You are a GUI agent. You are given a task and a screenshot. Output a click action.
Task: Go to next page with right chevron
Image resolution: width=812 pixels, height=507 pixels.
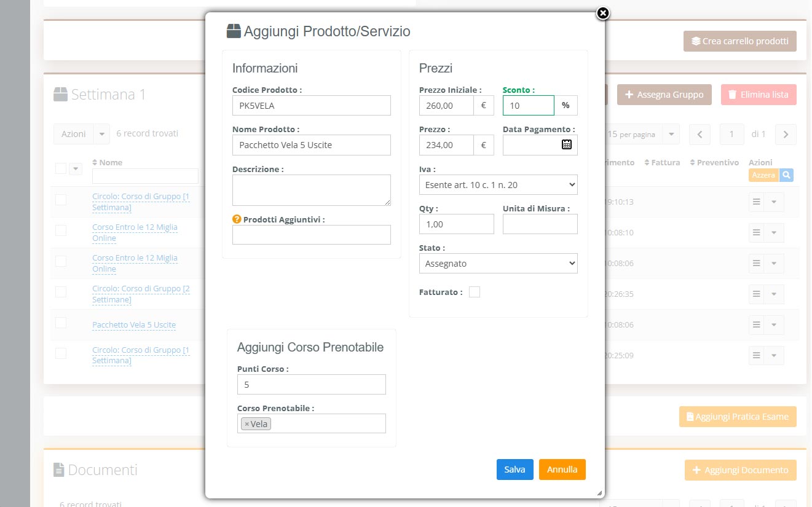tap(786, 134)
